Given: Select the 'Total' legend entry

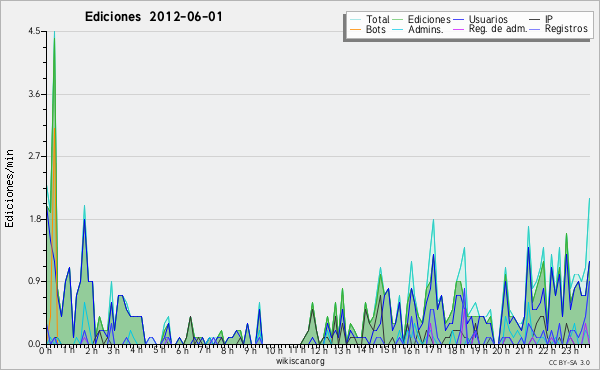Looking at the screenshot, I should point(378,19).
